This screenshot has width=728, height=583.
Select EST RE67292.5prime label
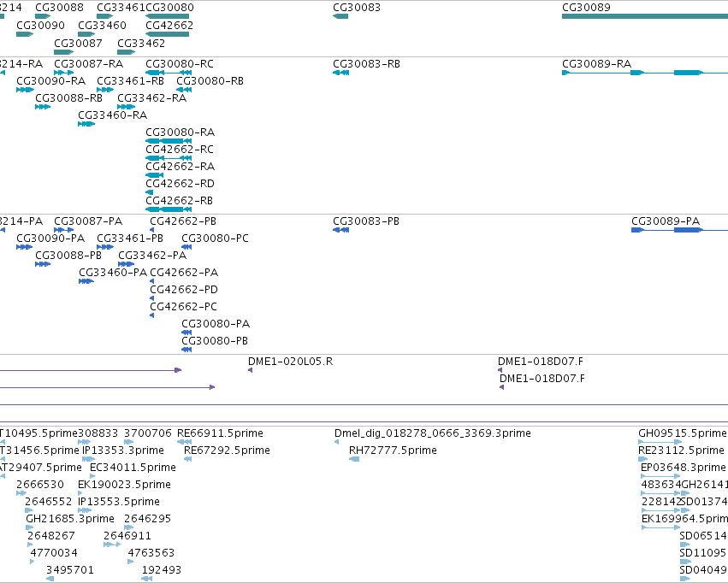click(227, 450)
